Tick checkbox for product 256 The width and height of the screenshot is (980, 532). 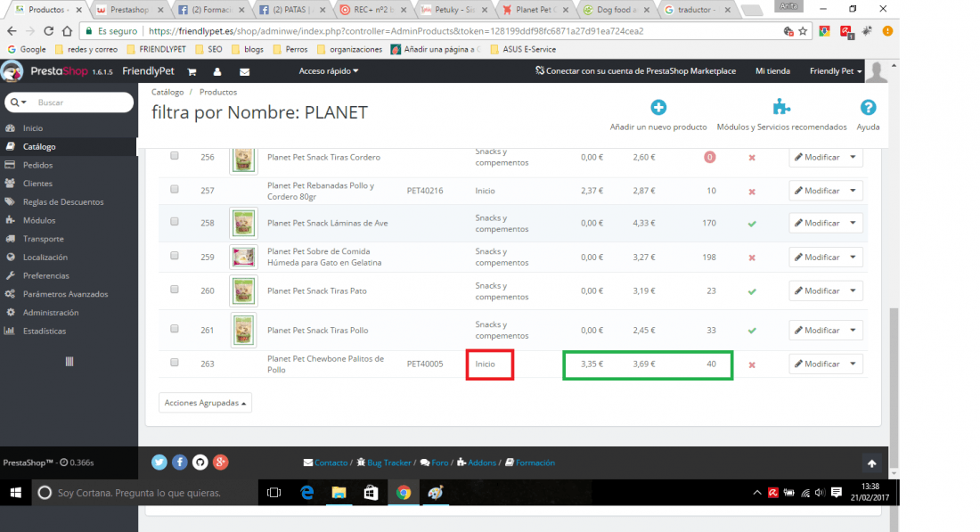tap(175, 156)
